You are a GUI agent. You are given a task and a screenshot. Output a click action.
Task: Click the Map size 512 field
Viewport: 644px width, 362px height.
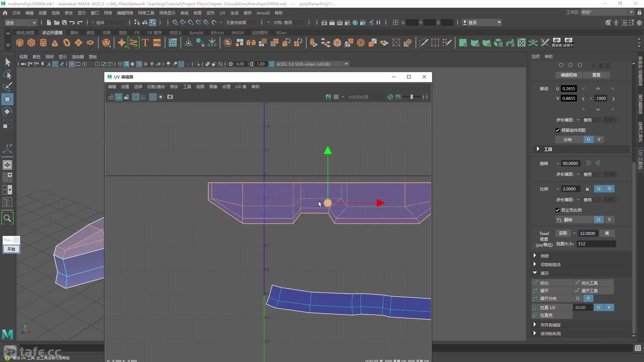[x=596, y=244]
